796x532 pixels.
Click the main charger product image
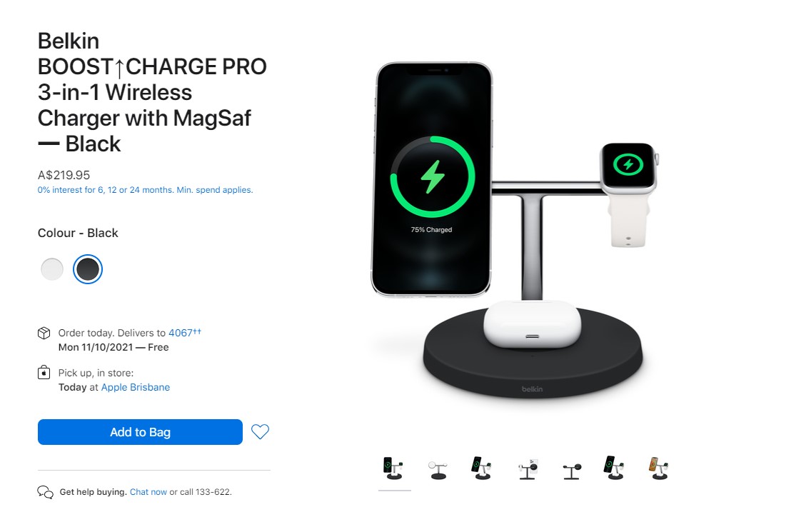(515, 230)
